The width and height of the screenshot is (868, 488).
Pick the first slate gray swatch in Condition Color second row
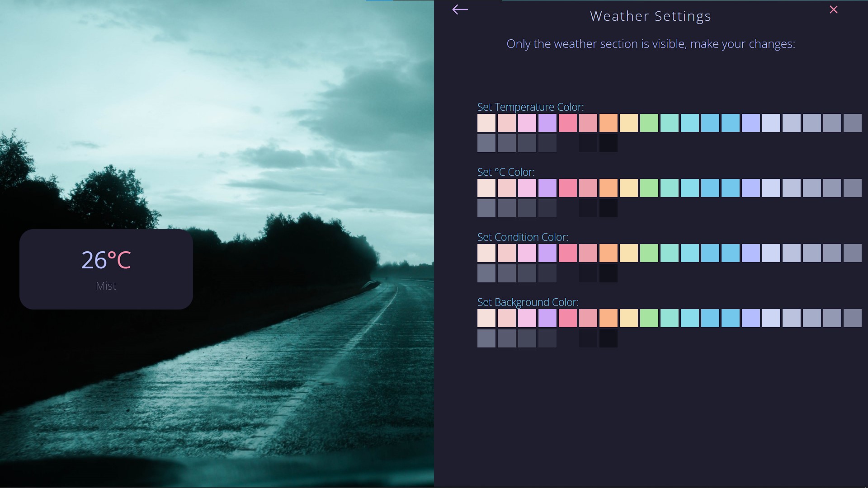(x=486, y=273)
